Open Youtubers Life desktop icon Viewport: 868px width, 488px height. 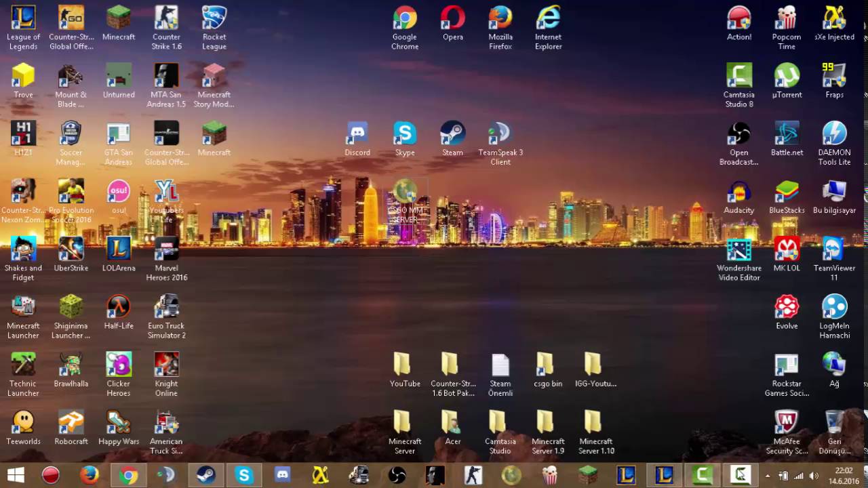tap(166, 201)
